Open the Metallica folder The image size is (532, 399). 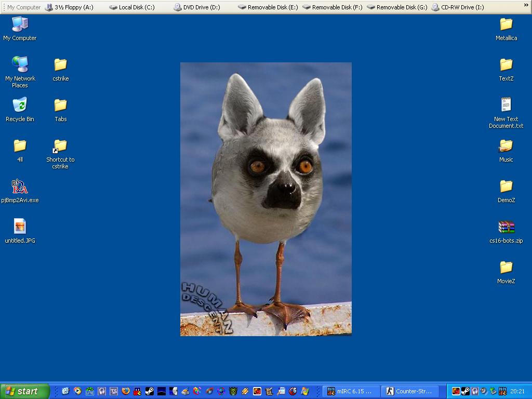[x=506, y=25]
